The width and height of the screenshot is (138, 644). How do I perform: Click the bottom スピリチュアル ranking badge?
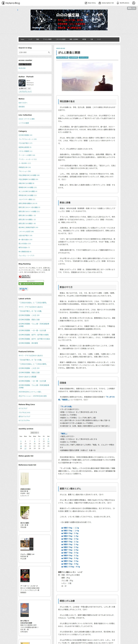point(23,289)
